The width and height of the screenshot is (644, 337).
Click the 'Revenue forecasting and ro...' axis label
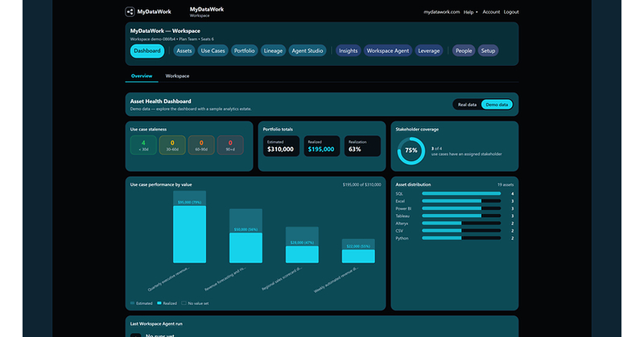(x=225, y=279)
